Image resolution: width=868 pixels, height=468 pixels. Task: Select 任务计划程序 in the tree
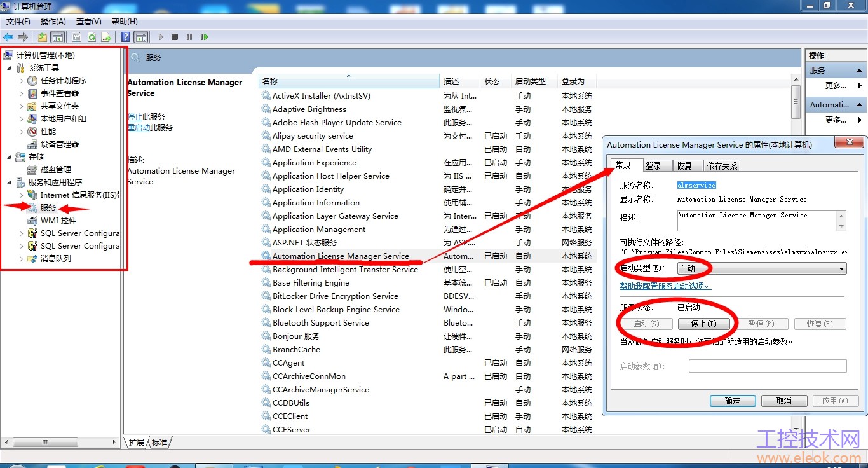[x=64, y=81]
